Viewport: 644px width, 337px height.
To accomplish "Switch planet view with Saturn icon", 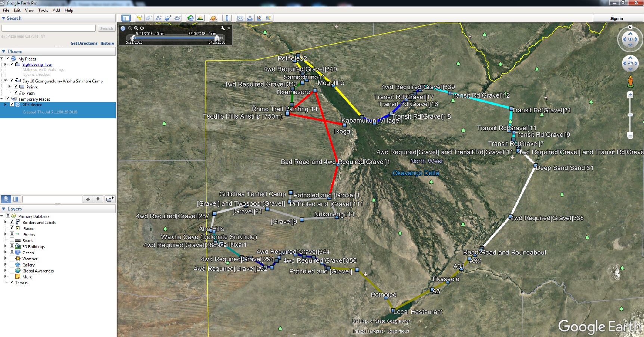I will [213, 18].
